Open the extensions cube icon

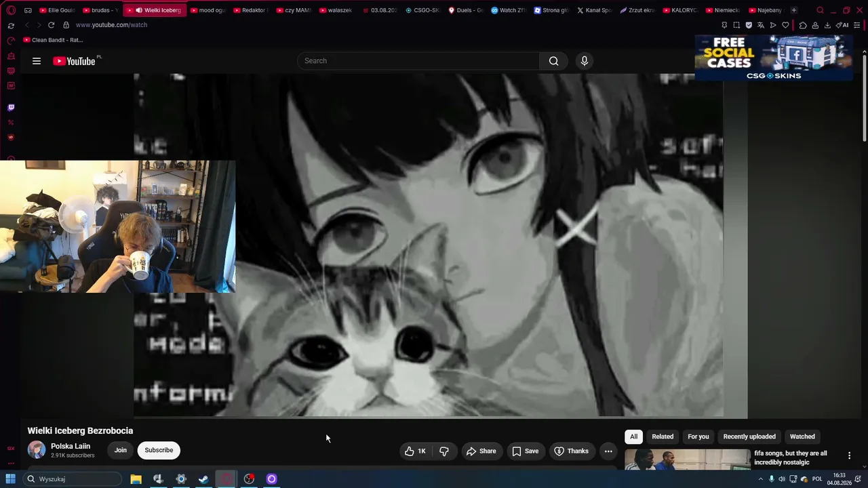[x=803, y=25]
